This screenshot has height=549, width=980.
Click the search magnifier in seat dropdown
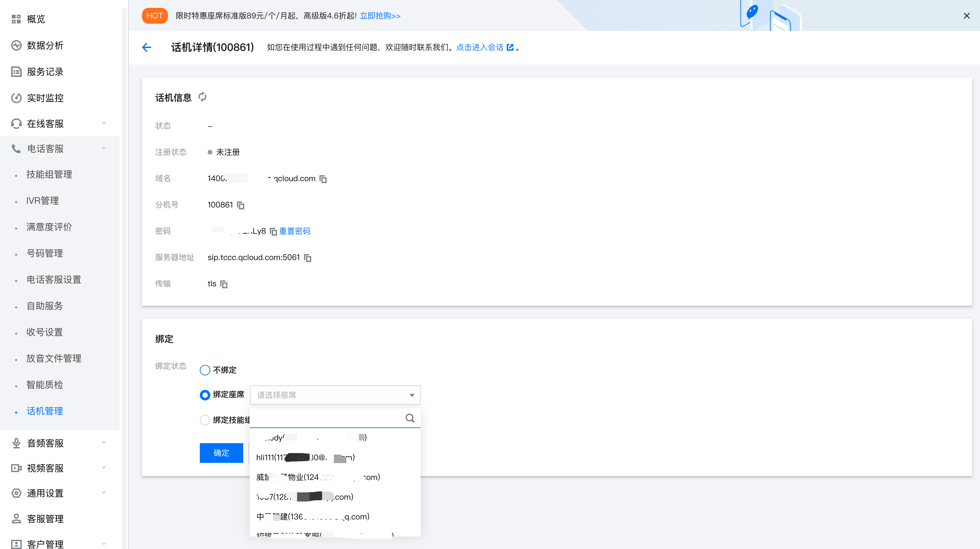(x=410, y=418)
